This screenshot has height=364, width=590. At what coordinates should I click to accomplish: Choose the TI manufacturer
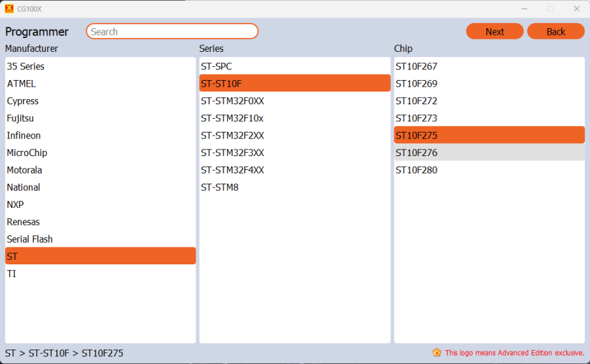[x=12, y=273]
